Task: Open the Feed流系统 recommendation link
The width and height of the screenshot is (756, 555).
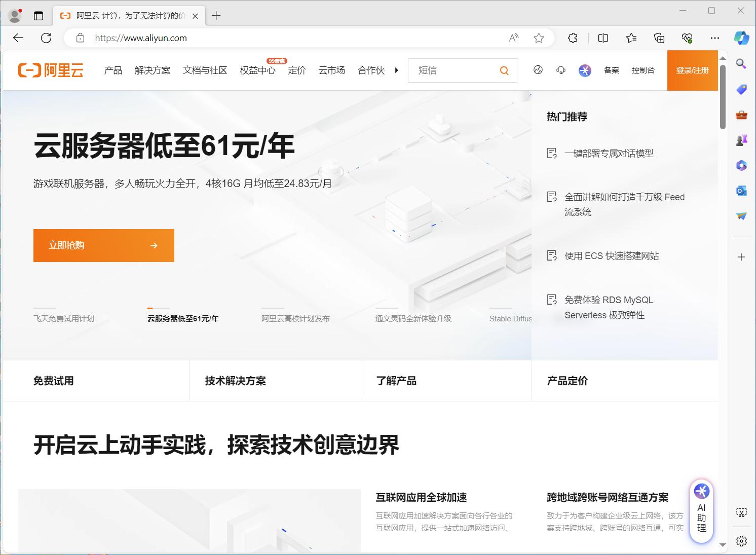Action: pos(625,204)
